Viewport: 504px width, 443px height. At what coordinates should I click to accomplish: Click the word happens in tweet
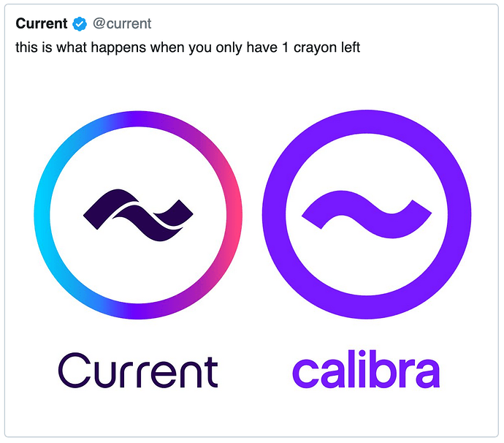118,48
